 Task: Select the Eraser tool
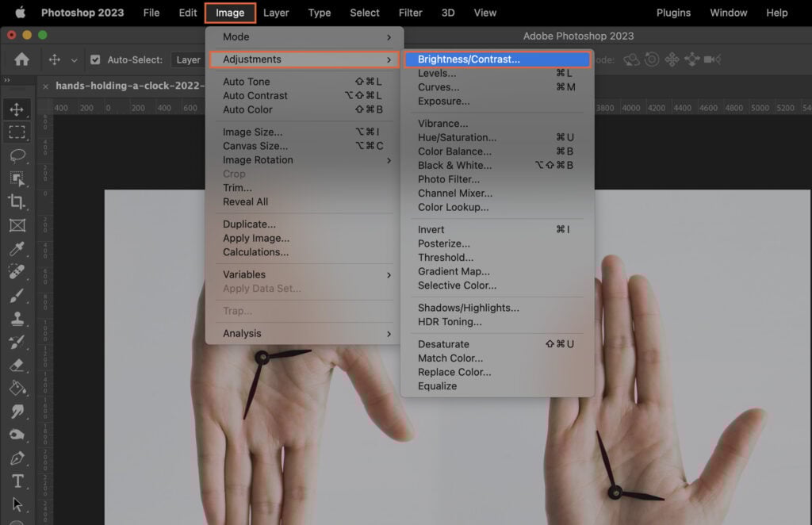coord(17,365)
